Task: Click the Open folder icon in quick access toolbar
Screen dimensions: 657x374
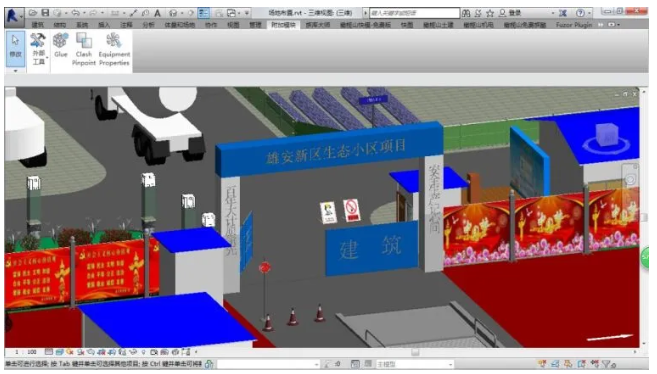Action: (34, 13)
